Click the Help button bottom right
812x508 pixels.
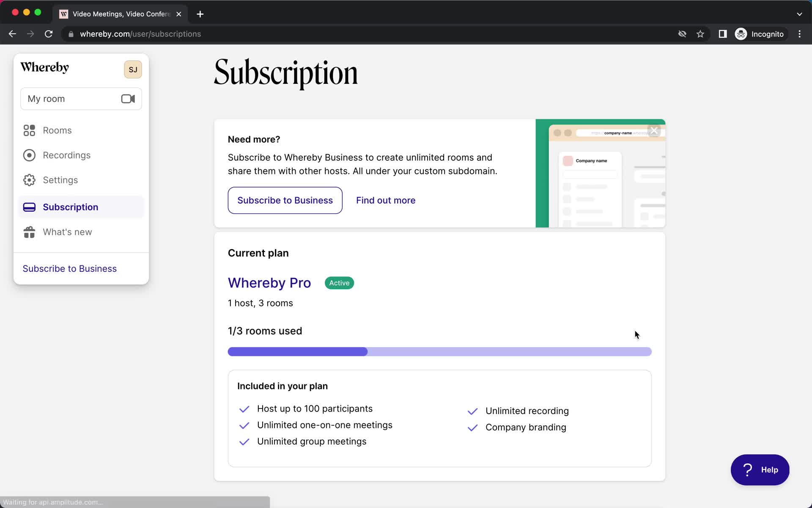[x=760, y=469]
